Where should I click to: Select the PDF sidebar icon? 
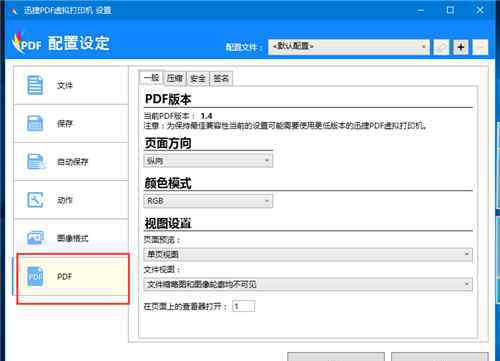coord(35,276)
